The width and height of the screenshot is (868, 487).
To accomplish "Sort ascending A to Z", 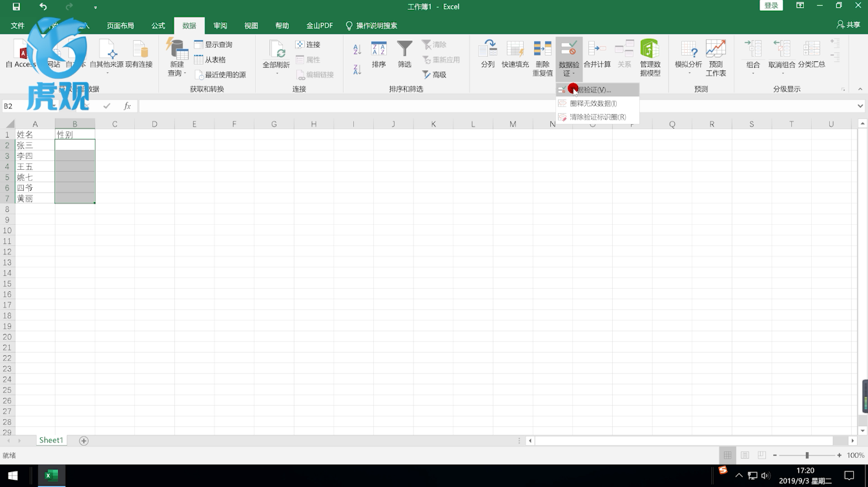I will point(357,50).
